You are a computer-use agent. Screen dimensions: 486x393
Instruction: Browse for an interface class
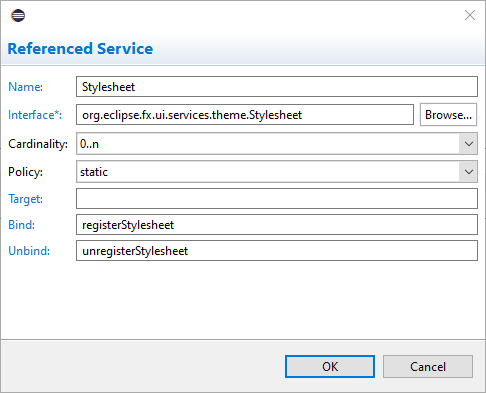click(x=448, y=115)
